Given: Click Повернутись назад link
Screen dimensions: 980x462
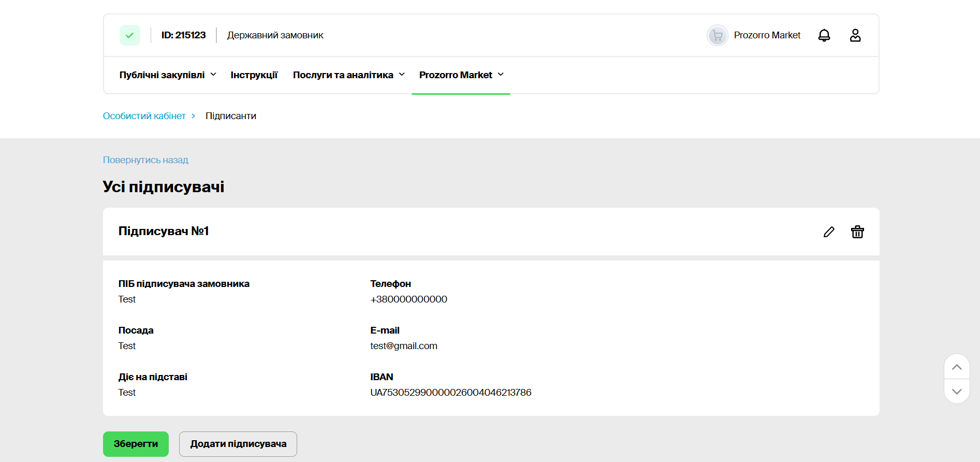Looking at the screenshot, I should 145,160.
